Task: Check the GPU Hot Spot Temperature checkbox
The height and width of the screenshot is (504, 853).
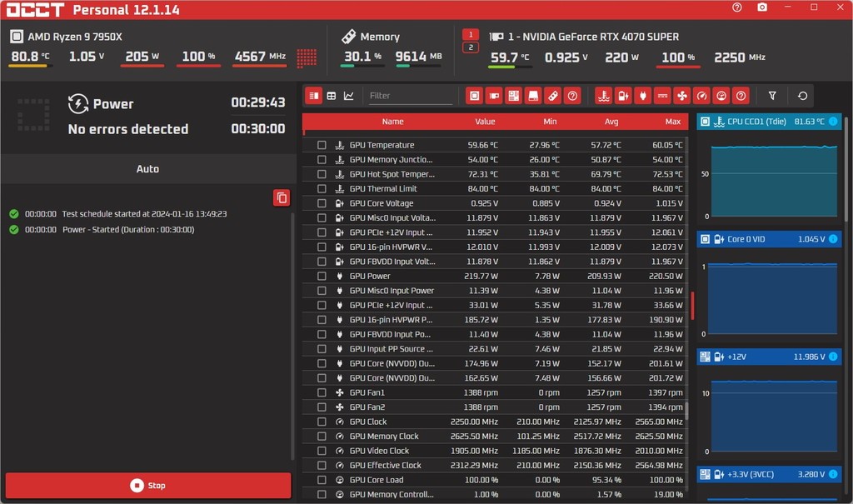Action: click(322, 174)
